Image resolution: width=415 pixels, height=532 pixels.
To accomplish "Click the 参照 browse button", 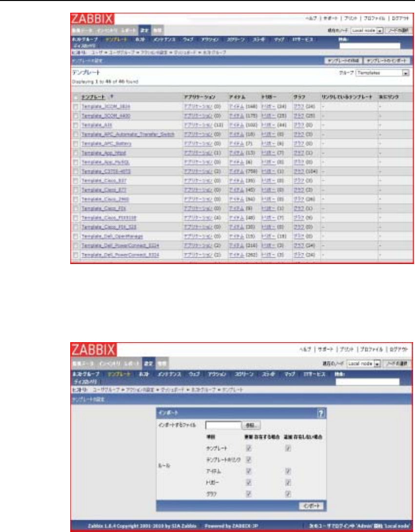I will click(x=251, y=425).
